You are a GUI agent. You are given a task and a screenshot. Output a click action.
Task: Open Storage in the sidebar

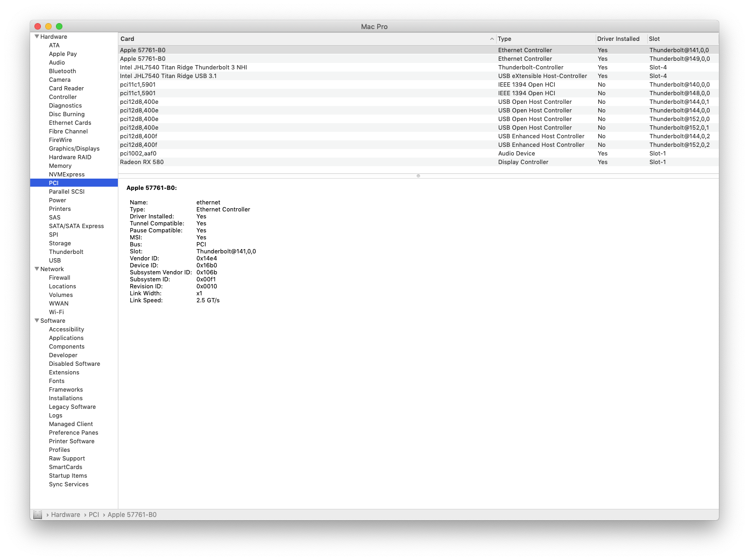[x=60, y=243]
